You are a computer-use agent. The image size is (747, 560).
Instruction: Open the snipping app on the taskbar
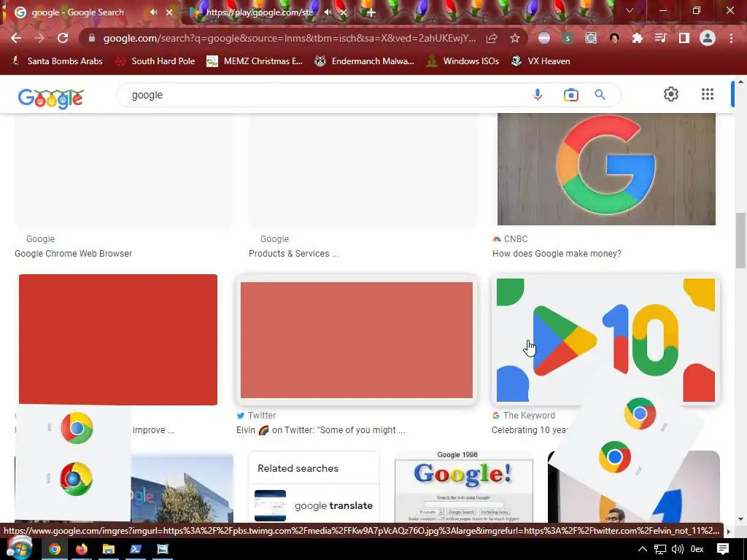click(x=163, y=550)
